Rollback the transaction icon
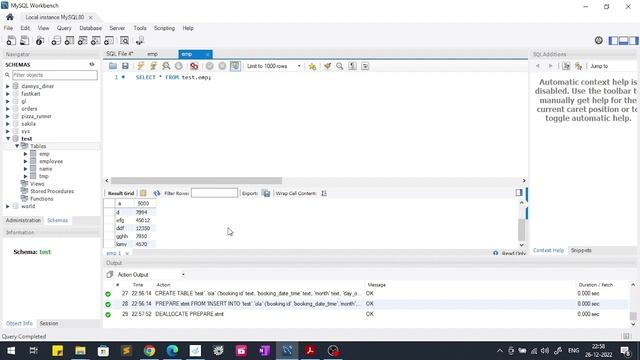This screenshot has width=640, height=360. pos(222,66)
